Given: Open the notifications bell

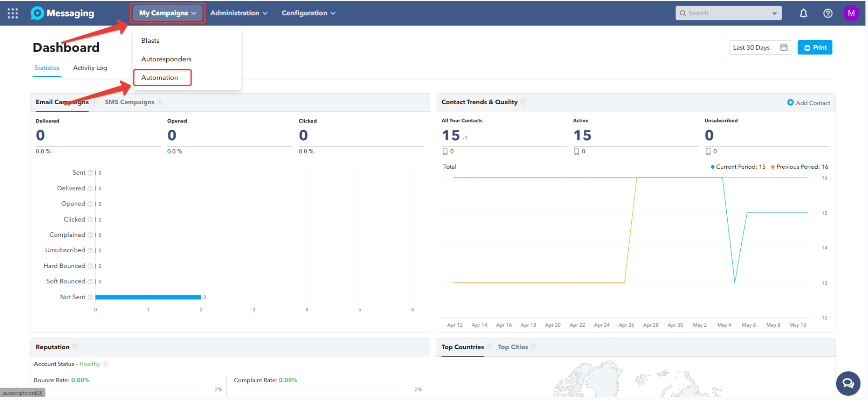Looking at the screenshot, I should click(x=804, y=13).
